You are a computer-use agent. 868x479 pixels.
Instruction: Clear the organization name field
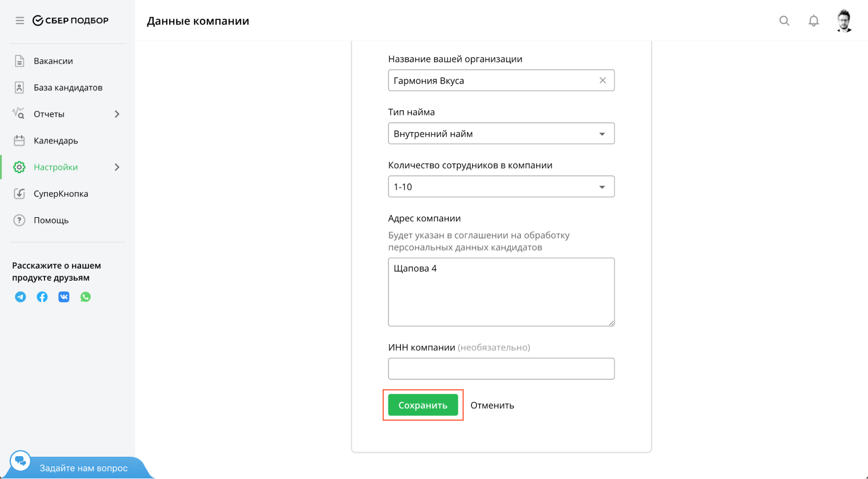[x=602, y=81]
